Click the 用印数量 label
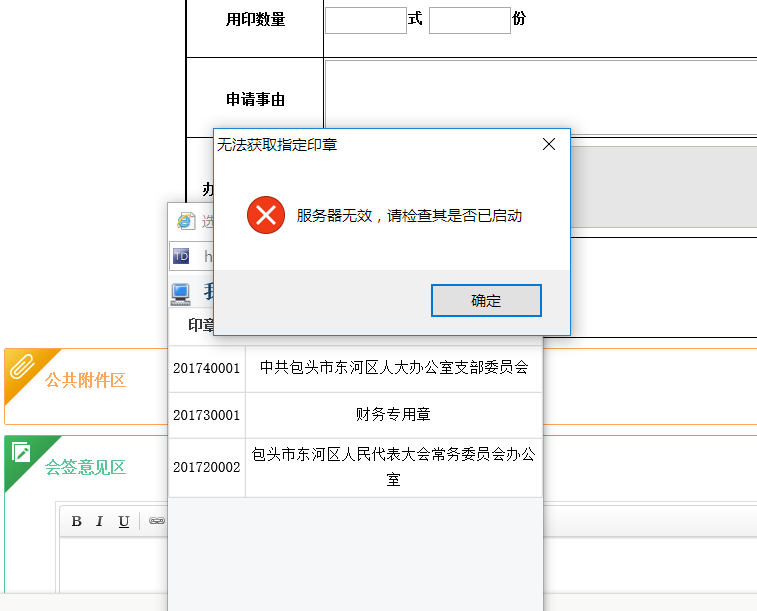 256,19
